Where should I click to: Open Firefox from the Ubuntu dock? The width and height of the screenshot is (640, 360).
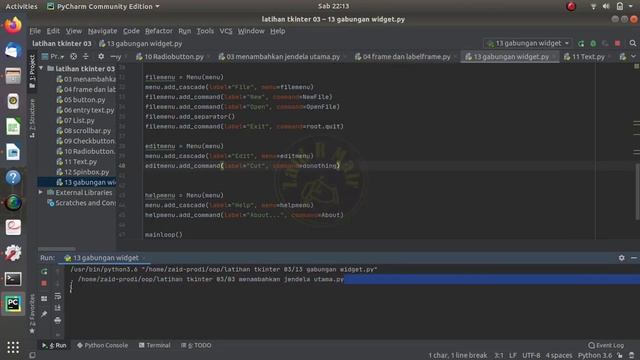[x=13, y=25]
